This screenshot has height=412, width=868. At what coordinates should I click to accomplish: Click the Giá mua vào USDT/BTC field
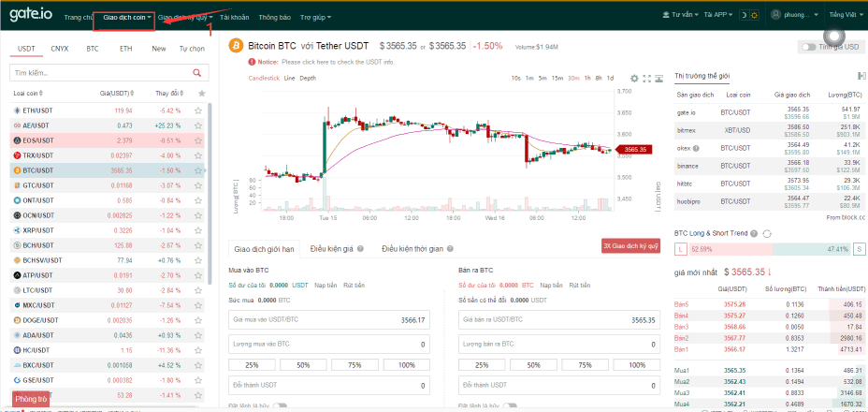(329, 320)
